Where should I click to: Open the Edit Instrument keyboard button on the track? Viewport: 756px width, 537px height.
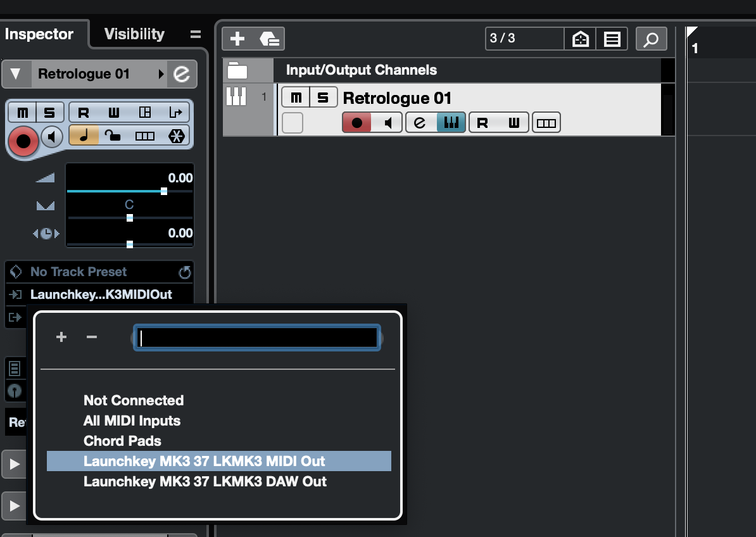point(451,123)
